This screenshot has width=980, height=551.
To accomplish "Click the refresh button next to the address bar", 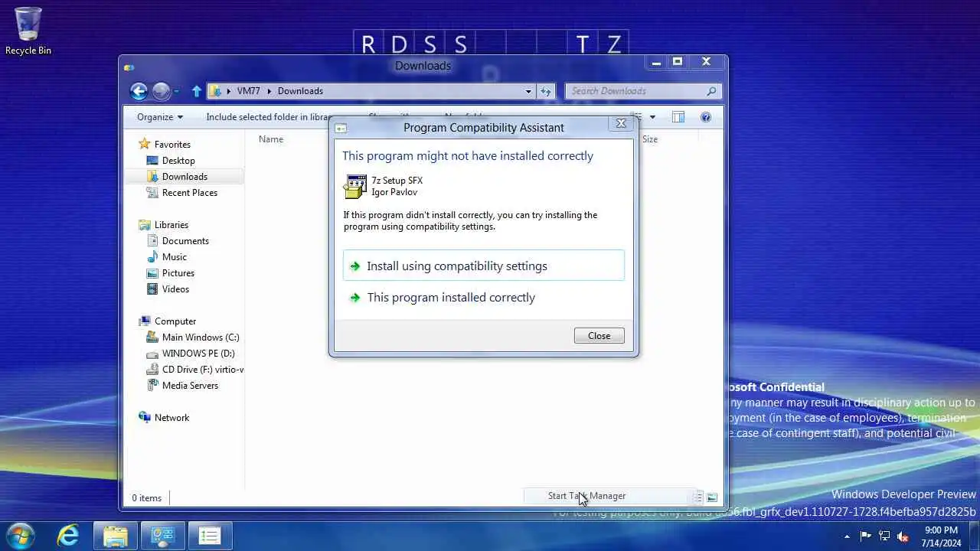I will 545,91.
